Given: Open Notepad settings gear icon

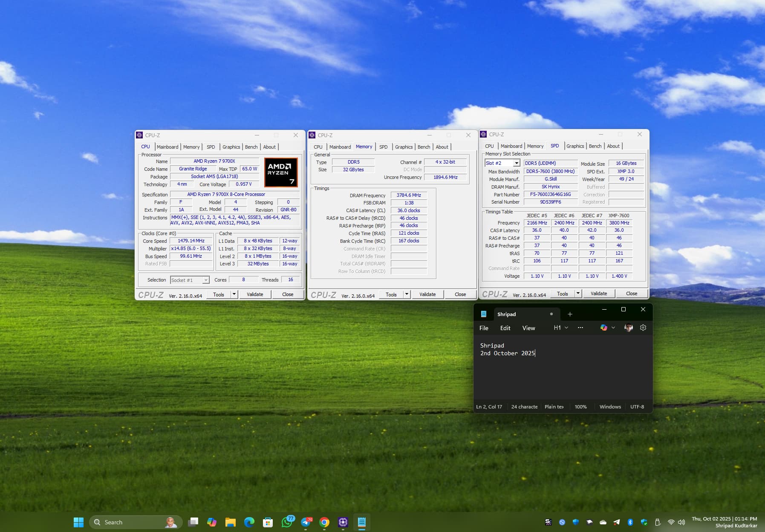Looking at the screenshot, I should coord(643,328).
